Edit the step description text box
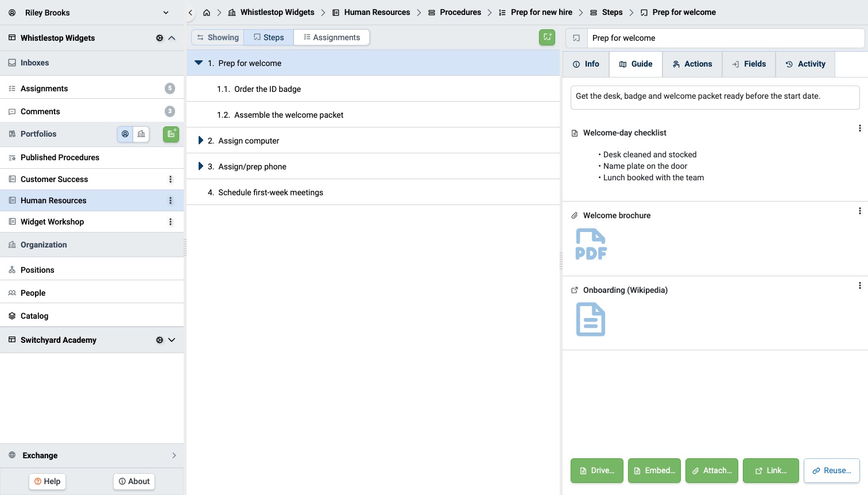This screenshot has height=495, width=868. pos(715,97)
